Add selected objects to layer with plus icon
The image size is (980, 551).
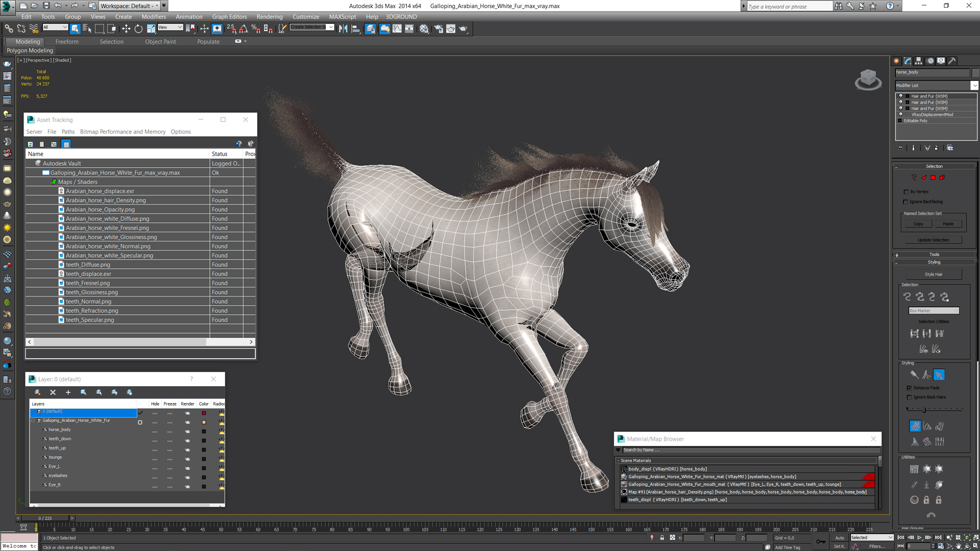[68, 392]
